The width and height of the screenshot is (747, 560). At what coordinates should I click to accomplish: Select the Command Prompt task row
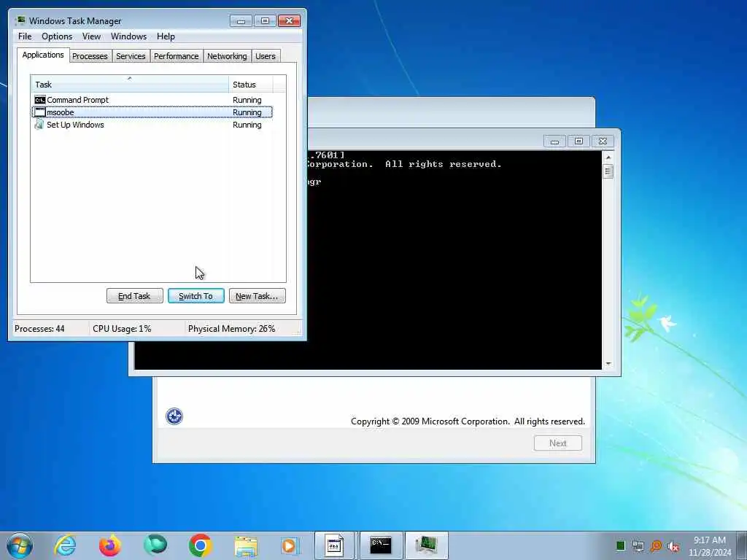point(152,100)
